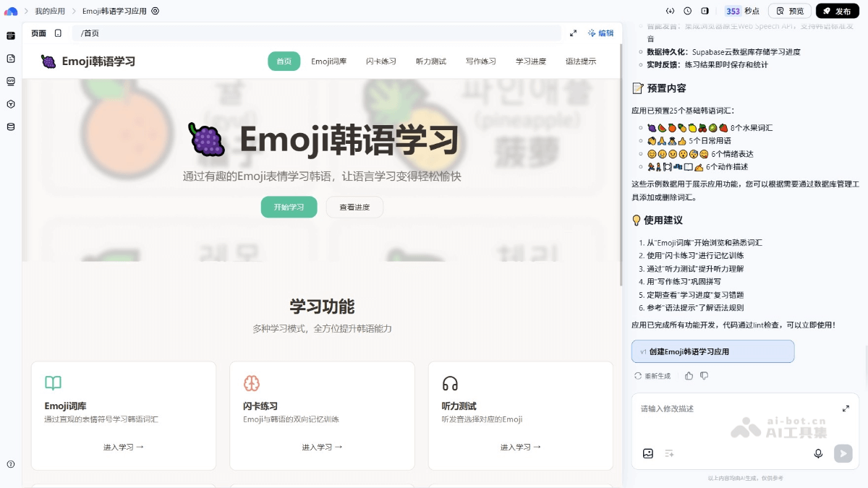Screen dimensions: 868x488
Task: Click the 发布 publish button
Action: tap(837, 11)
